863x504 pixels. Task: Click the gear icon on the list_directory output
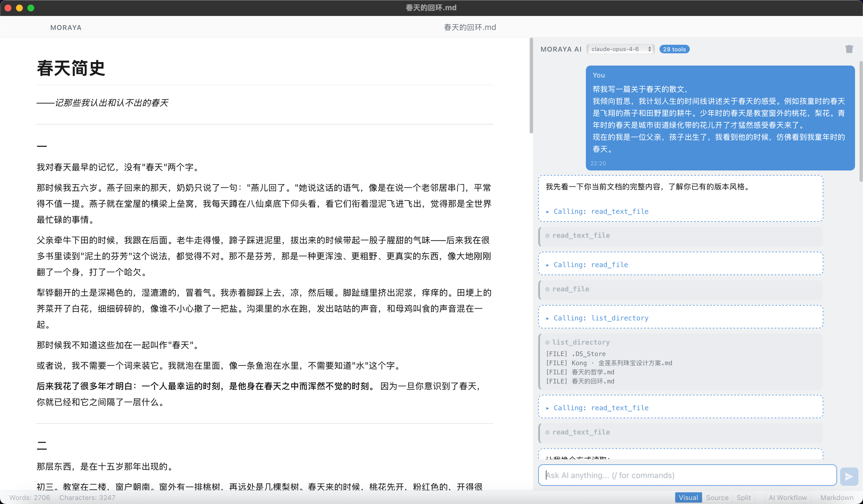[547, 342]
